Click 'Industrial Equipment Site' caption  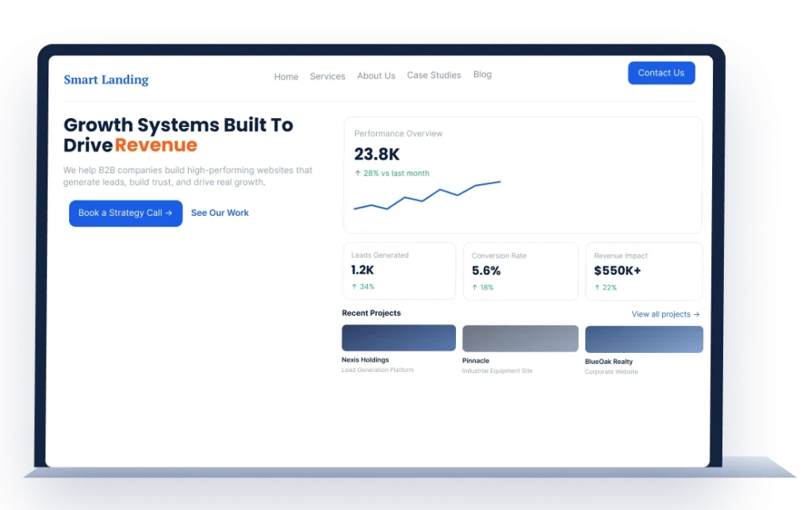497,370
